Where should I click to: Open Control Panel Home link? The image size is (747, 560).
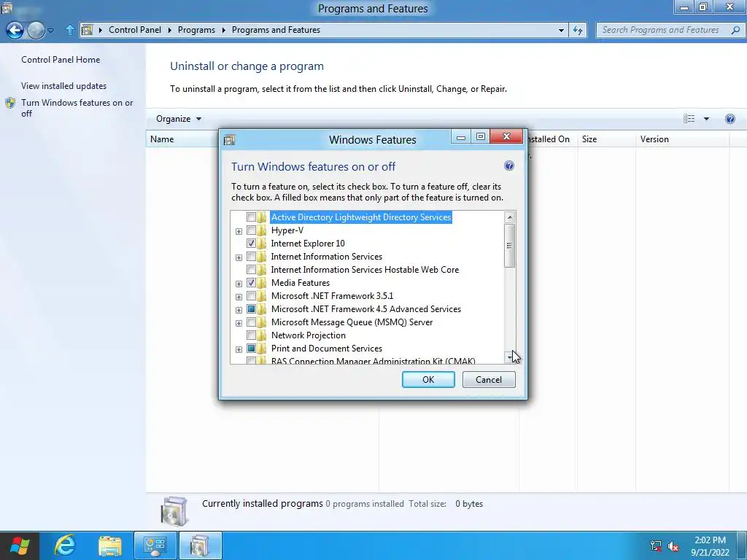[61, 60]
